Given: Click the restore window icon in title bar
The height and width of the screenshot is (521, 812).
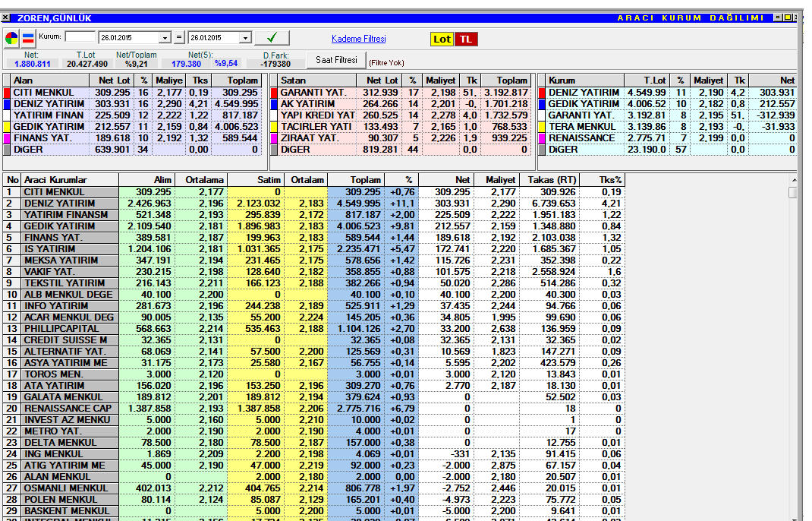Looking at the screenshot, I should 788,17.
